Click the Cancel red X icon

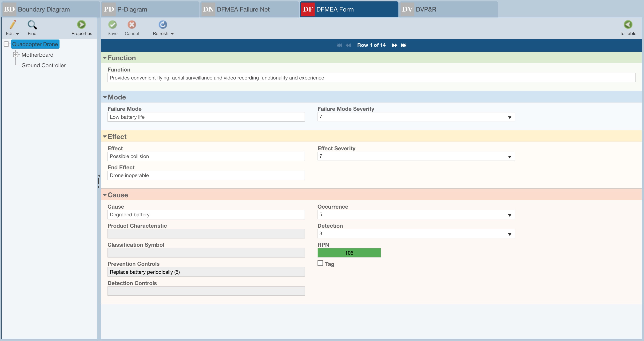(132, 24)
